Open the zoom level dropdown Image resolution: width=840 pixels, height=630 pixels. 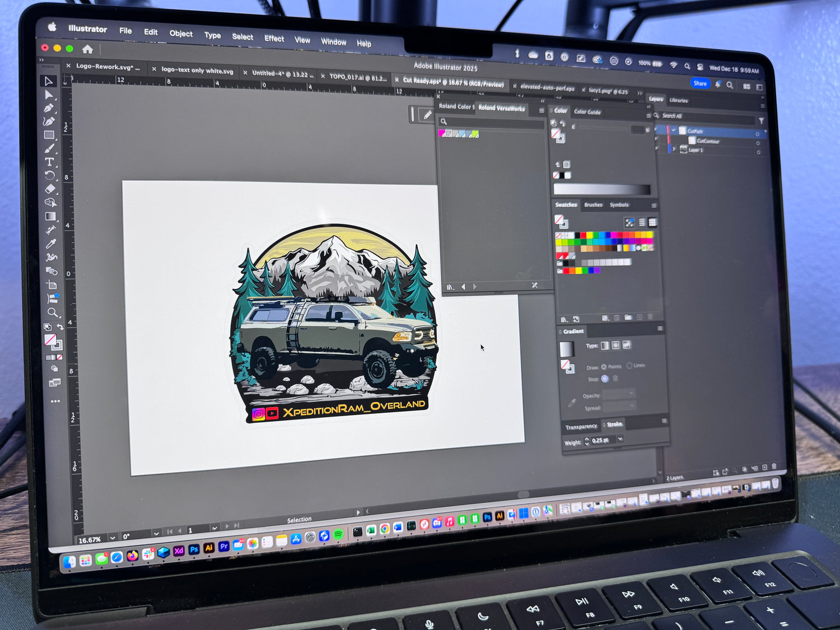click(113, 538)
